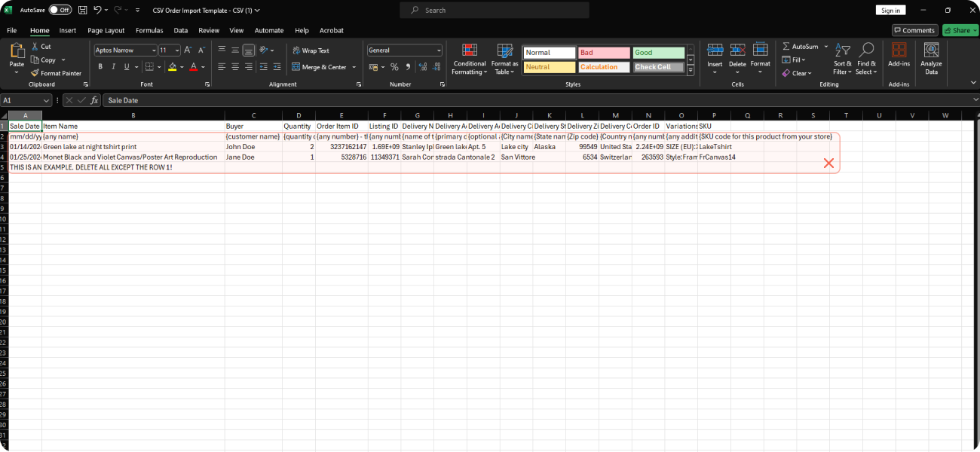This screenshot has height=452, width=980.
Task: Toggle Bold formatting
Action: click(x=100, y=67)
